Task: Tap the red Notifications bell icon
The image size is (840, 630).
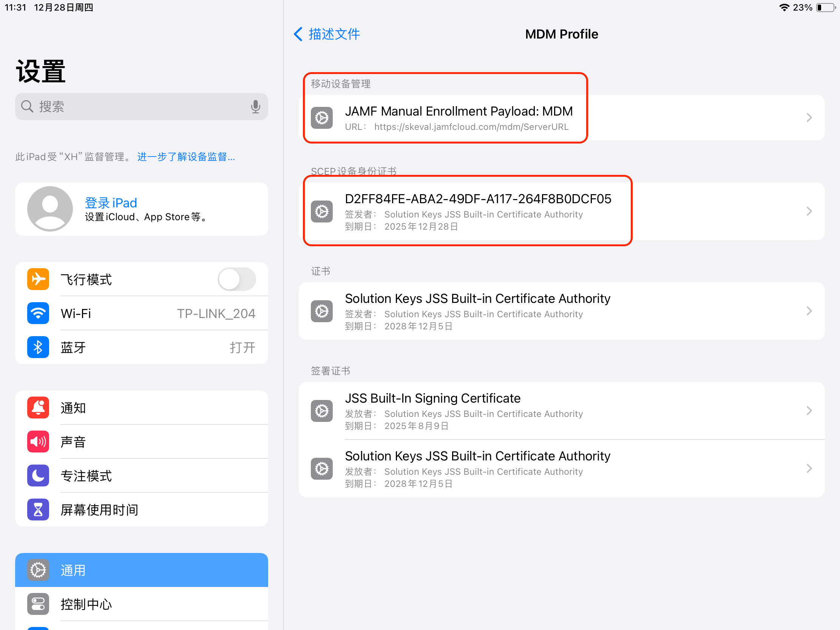Action: 38,408
